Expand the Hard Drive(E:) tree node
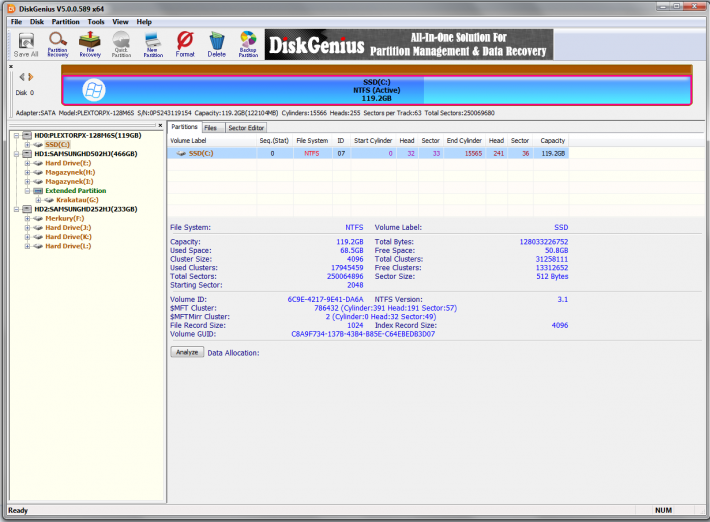 27,163
